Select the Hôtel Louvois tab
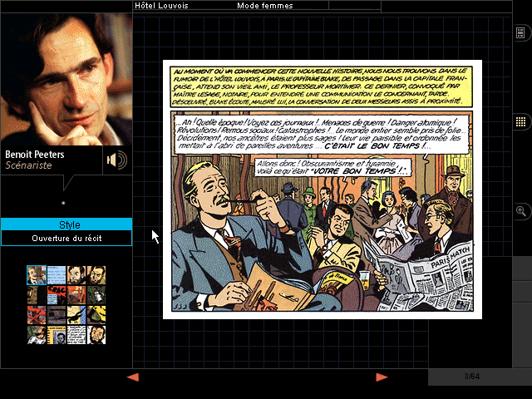This screenshot has height=399, width=532. tap(161, 6)
